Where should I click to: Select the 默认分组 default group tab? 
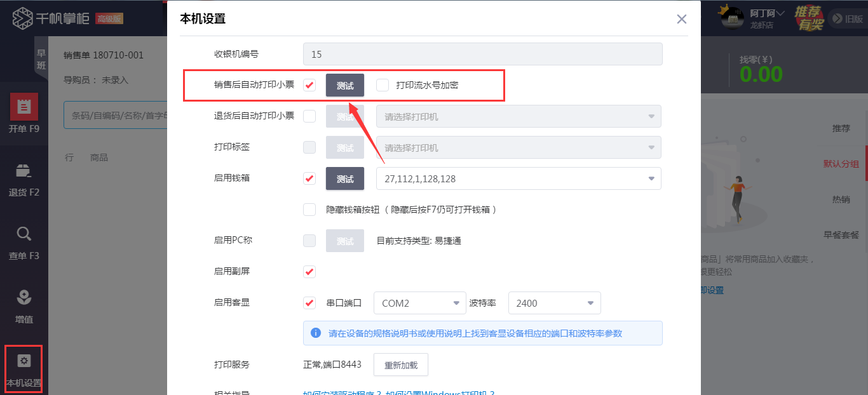point(840,163)
